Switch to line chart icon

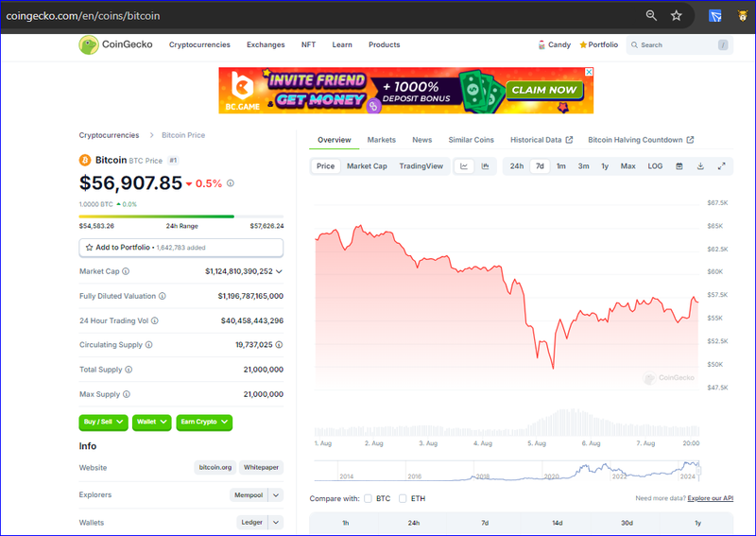(464, 166)
